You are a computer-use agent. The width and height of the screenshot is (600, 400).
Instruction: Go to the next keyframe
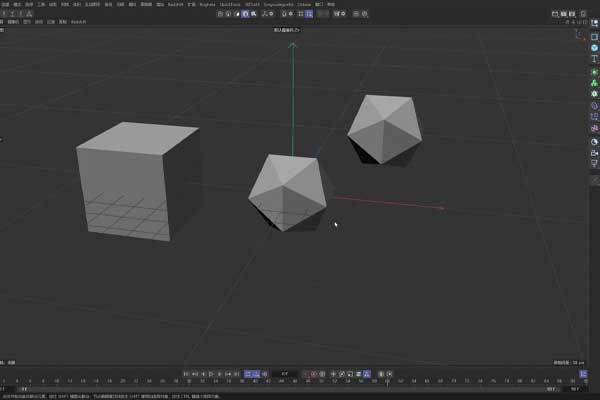pos(228,374)
